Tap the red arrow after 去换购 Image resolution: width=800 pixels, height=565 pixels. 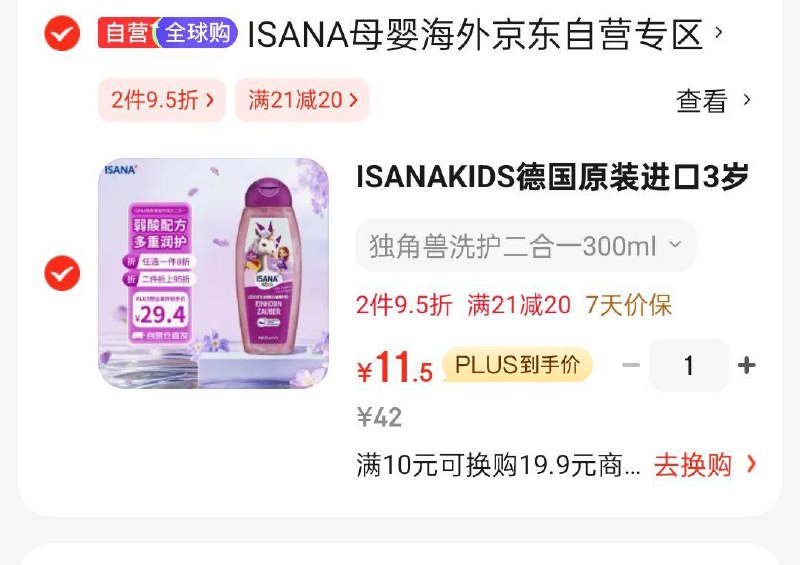click(x=751, y=464)
